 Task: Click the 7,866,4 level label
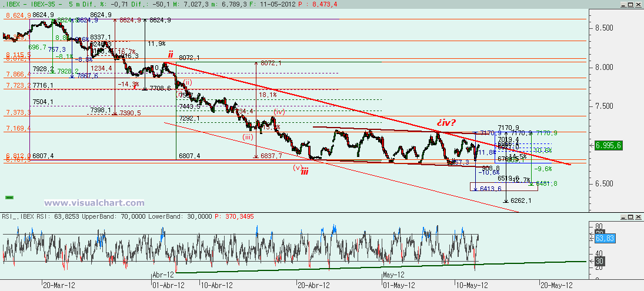click(x=18, y=74)
